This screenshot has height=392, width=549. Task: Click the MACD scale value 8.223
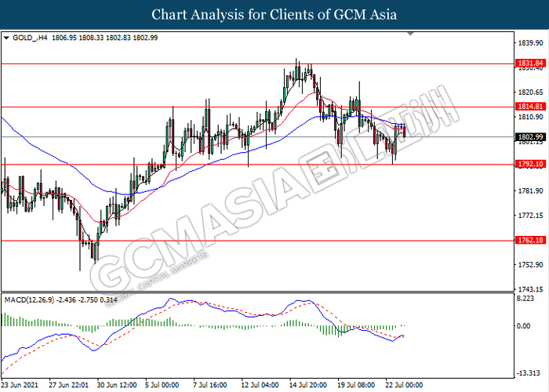(525, 299)
